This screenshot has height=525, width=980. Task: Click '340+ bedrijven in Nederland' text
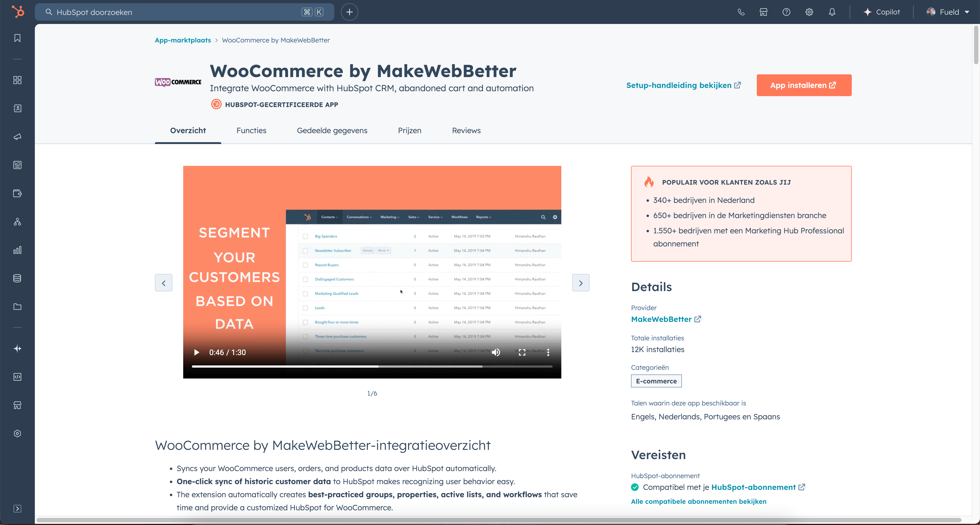click(x=704, y=200)
